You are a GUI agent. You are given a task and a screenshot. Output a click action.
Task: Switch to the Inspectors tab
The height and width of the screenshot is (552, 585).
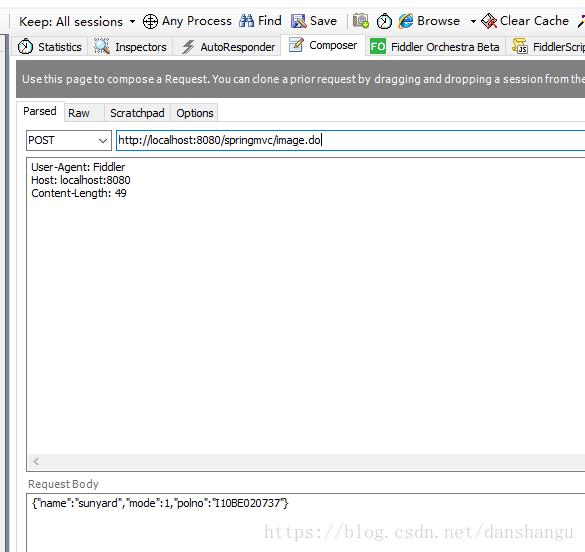130,47
